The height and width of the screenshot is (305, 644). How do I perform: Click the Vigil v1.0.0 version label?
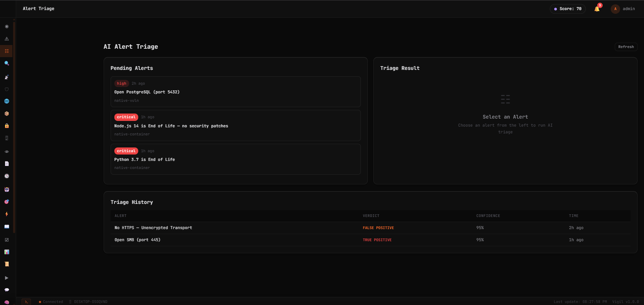pos(626,302)
